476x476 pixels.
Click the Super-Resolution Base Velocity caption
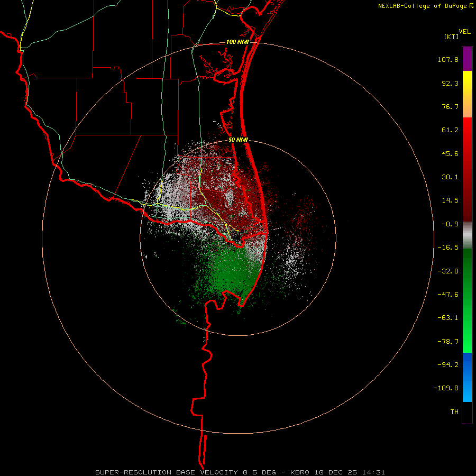click(x=240, y=472)
